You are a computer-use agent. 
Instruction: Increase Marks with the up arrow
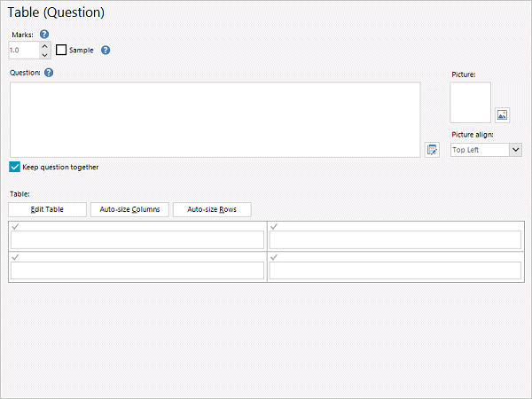(45, 46)
